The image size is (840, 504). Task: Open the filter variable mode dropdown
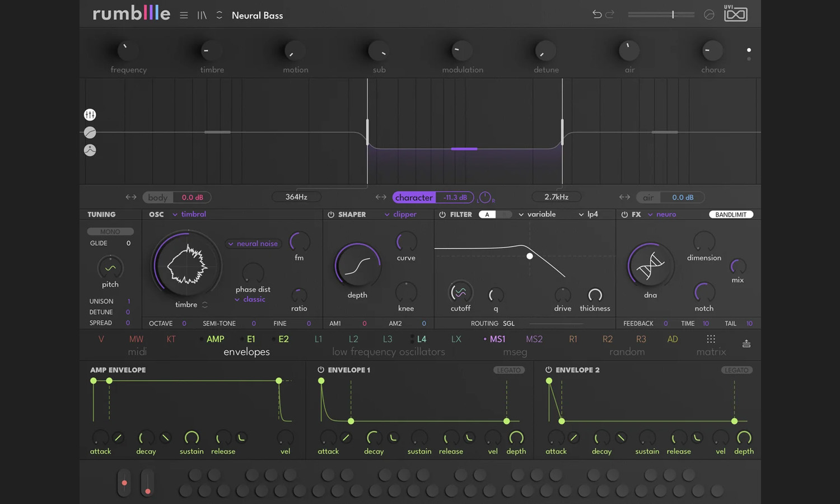(537, 214)
